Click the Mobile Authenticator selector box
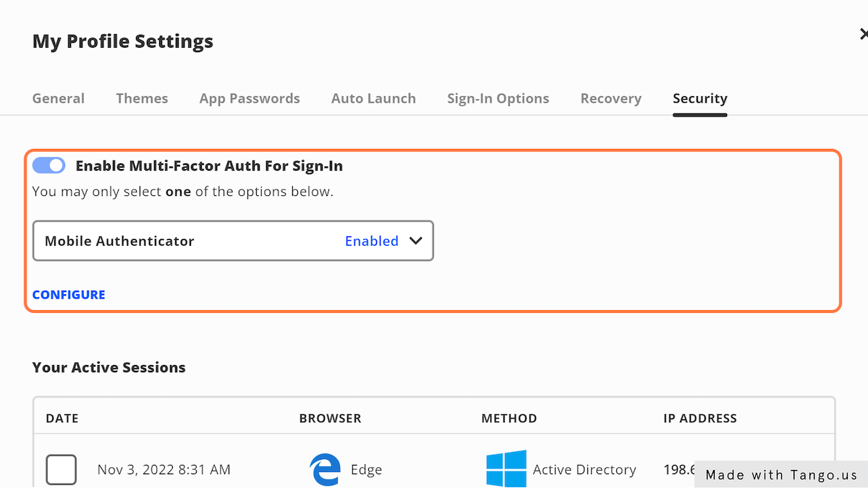 (233, 241)
